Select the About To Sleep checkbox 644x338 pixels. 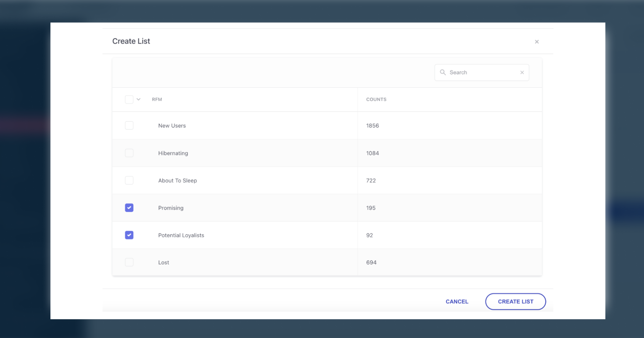pos(129,181)
